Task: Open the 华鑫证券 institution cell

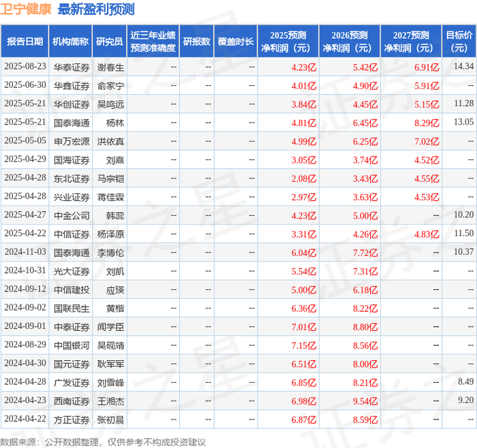Action: point(72,86)
